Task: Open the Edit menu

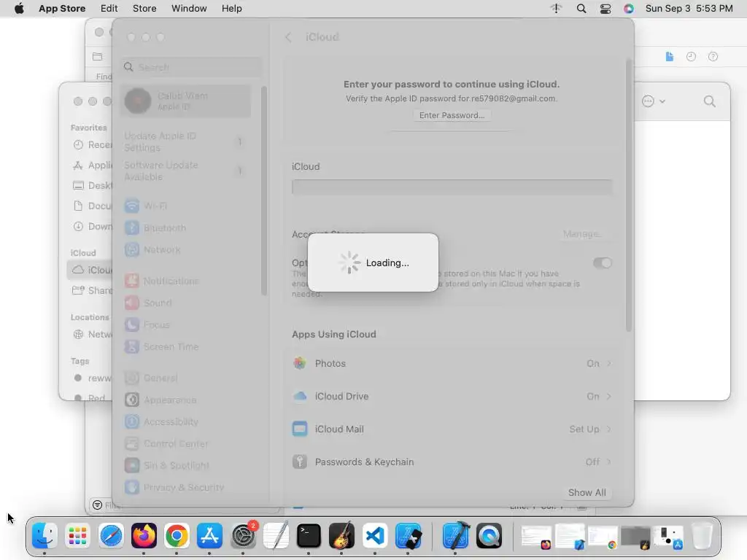Action: [109, 9]
